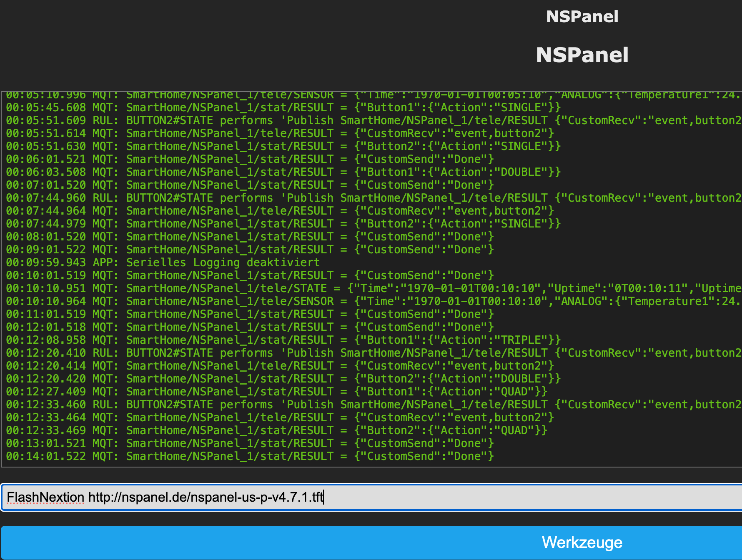
Task: Click log line 00:12:33.469 Button2 QUAD
Action: click(x=277, y=430)
